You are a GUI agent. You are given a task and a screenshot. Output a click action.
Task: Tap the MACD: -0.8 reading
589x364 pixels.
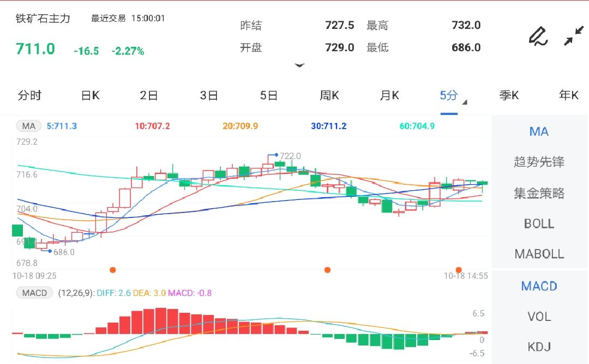pyautogui.click(x=190, y=293)
